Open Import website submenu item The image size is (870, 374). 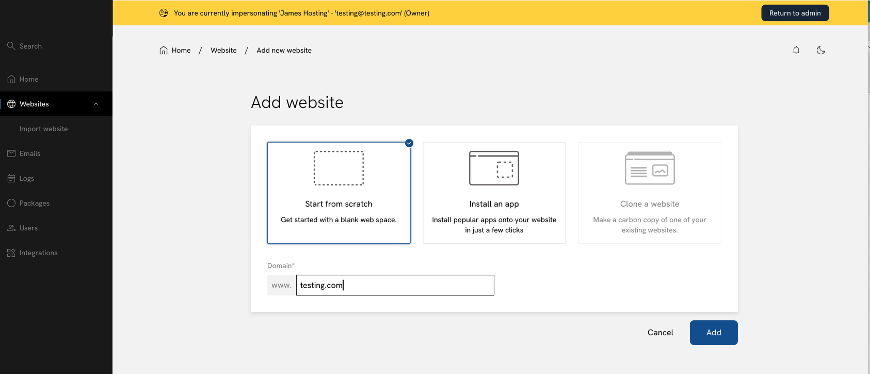pos(43,129)
